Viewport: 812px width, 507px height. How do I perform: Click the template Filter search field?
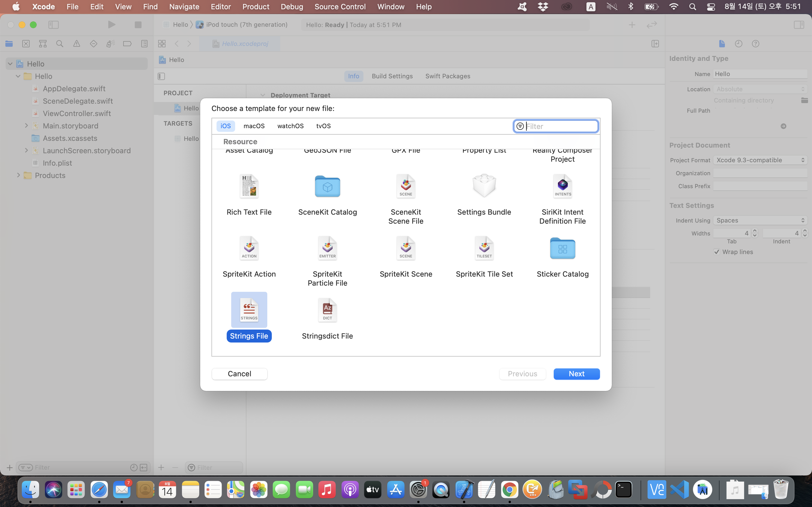tap(560, 126)
